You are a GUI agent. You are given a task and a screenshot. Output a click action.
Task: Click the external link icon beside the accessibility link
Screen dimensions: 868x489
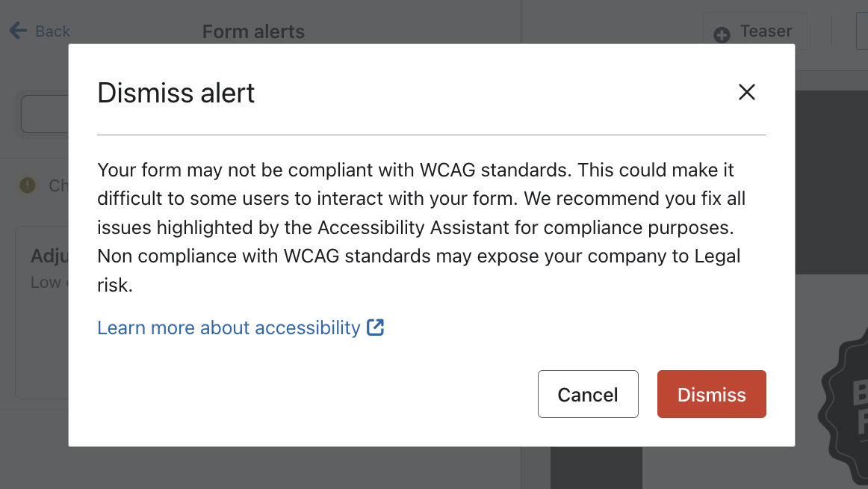tap(376, 327)
